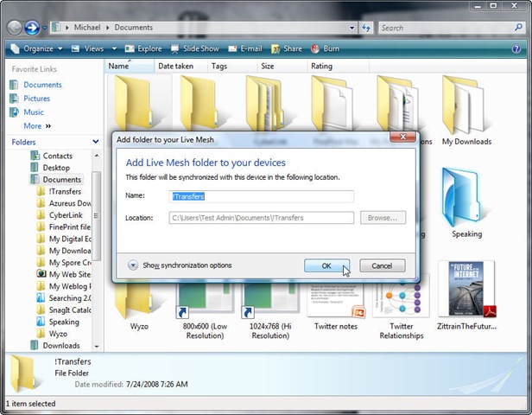Screen dimensions: 532x415
Task: Select 800x600 (Low Resolution) shortcut
Action: [x=205, y=310]
